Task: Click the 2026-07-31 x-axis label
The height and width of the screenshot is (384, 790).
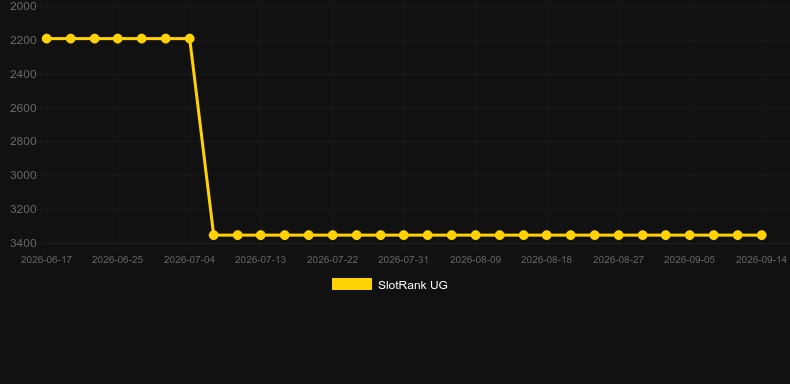Action: click(404, 260)
